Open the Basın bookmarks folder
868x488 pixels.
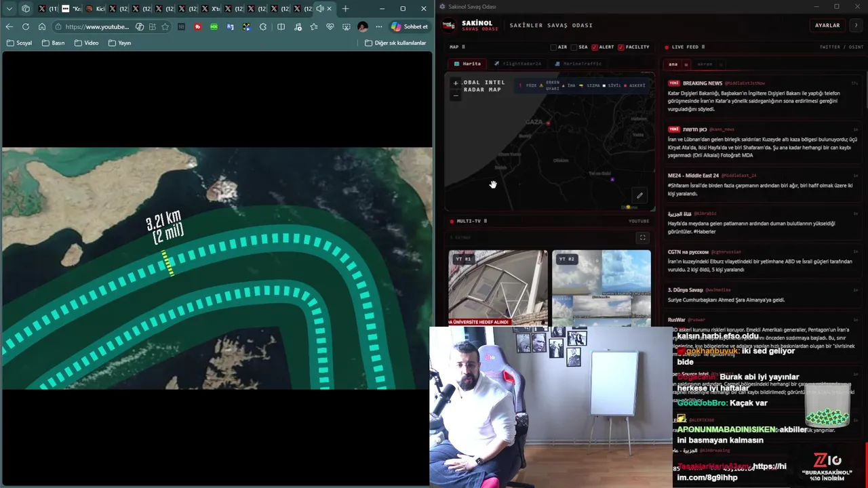[53, 43]
